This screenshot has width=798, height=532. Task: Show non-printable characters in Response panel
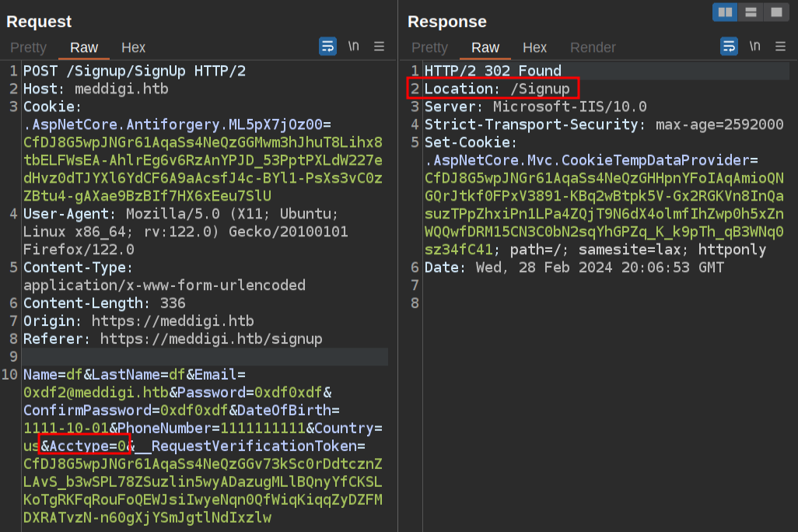[x=754, y=47]
